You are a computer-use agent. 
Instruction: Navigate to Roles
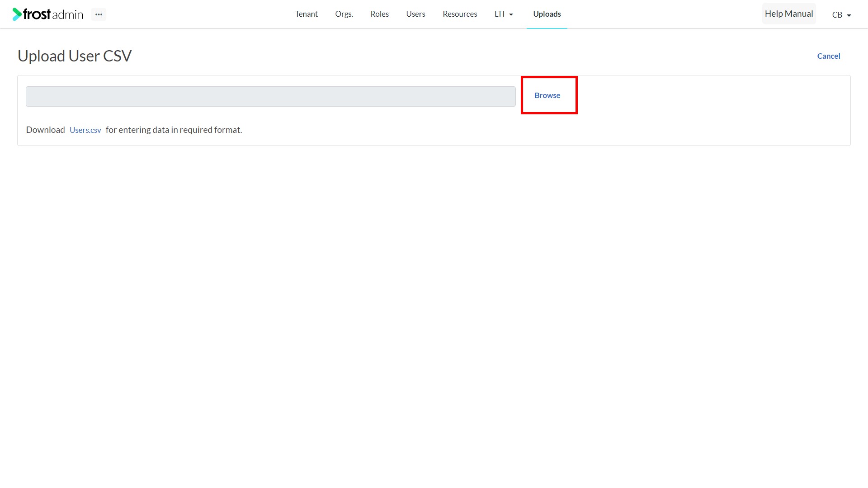click(380, 14)
